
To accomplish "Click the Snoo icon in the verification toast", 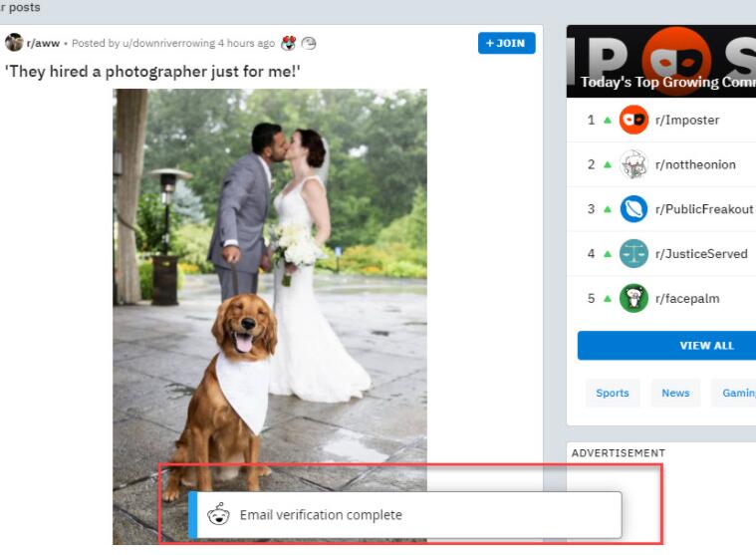I will coord(218,515).
